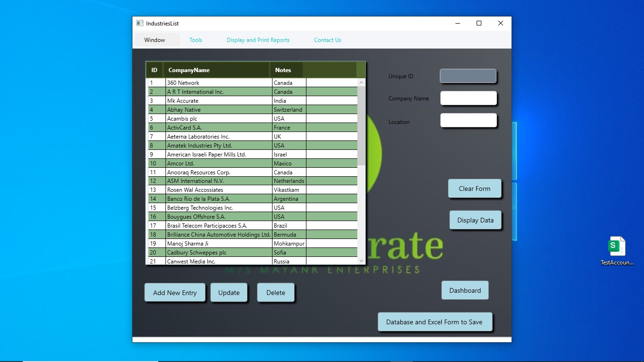Open the Dashboard
Viewport: 644px width, 362px height.
point(465,290)
